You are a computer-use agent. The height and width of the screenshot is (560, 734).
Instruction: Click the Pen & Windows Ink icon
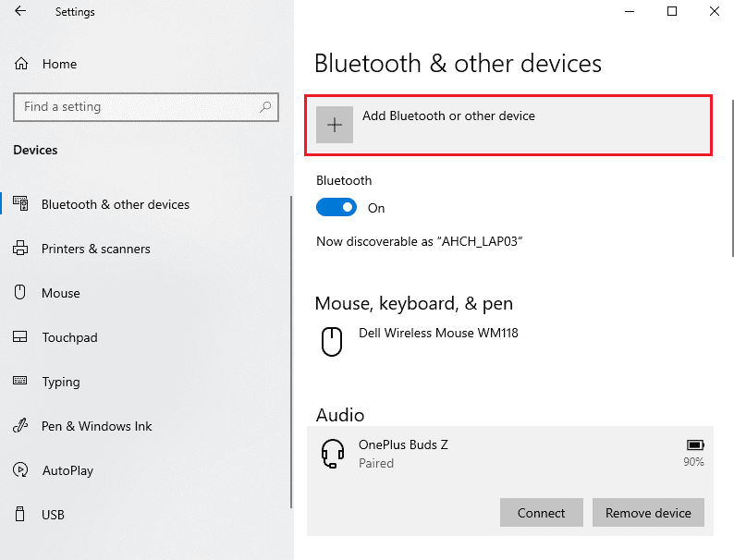click(x=20, y=425)
